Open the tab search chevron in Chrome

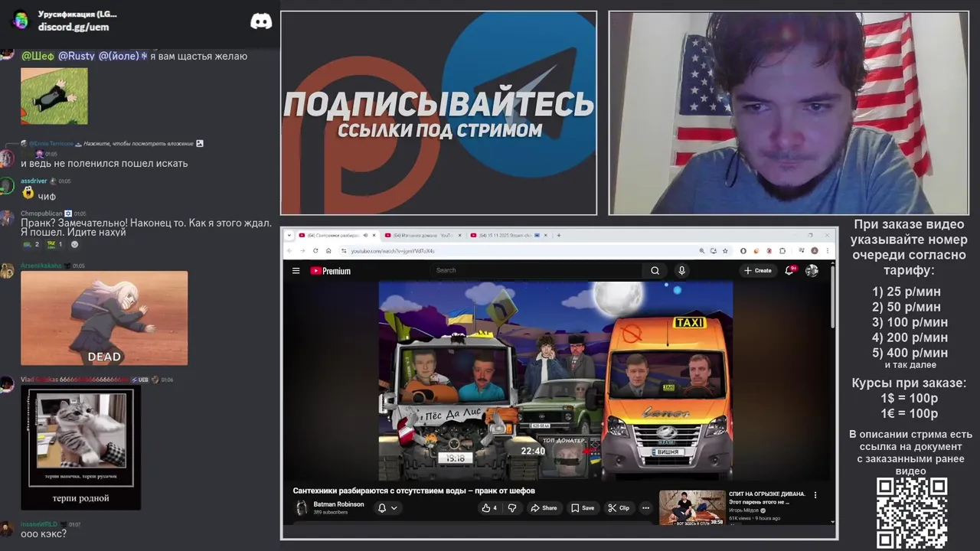(x=289, y=236)
